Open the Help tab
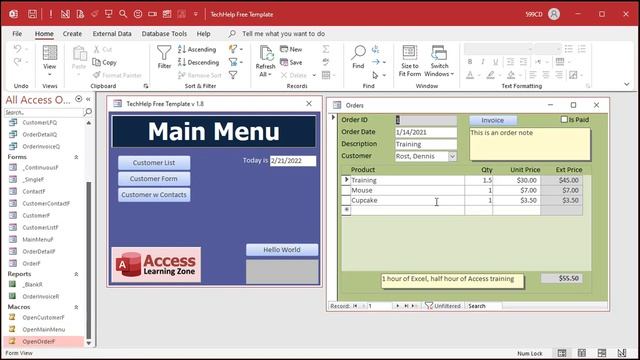The width and height of the screenshot is (640, 360). coord(203,34)
